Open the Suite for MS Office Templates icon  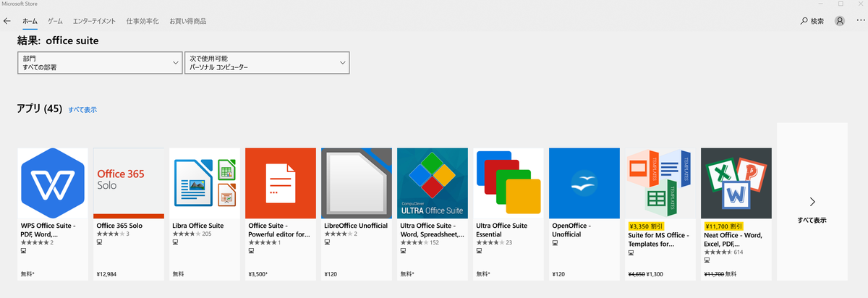point(660,183)
